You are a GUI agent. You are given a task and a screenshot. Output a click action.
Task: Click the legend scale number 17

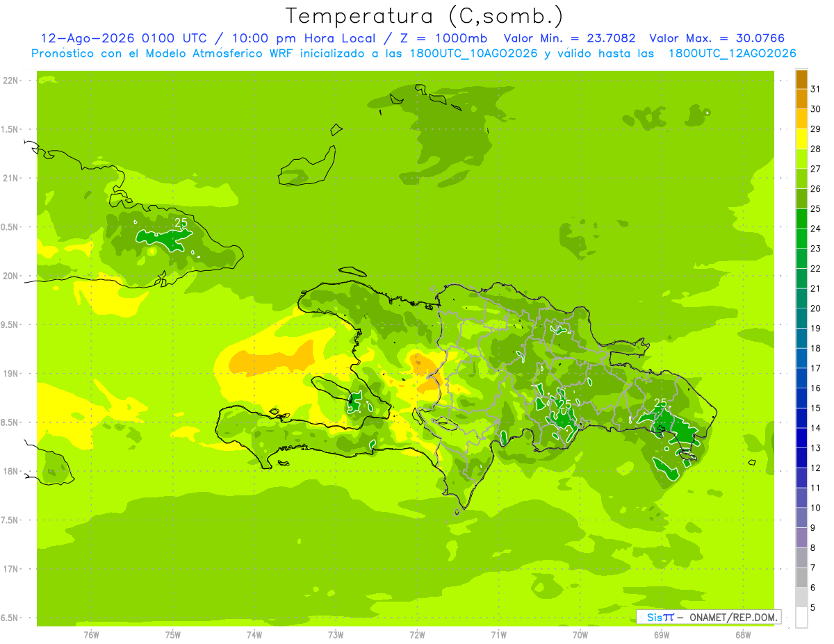click(816, 368)
